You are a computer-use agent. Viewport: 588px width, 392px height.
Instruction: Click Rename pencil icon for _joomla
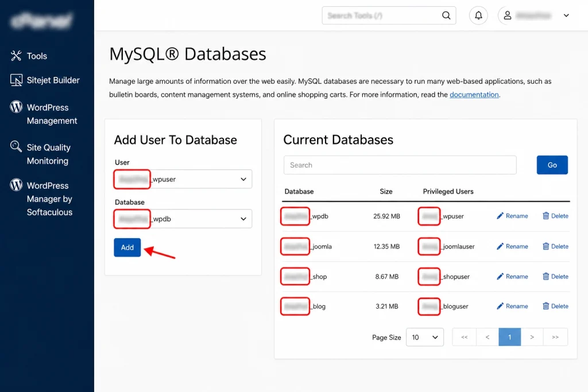500,246
